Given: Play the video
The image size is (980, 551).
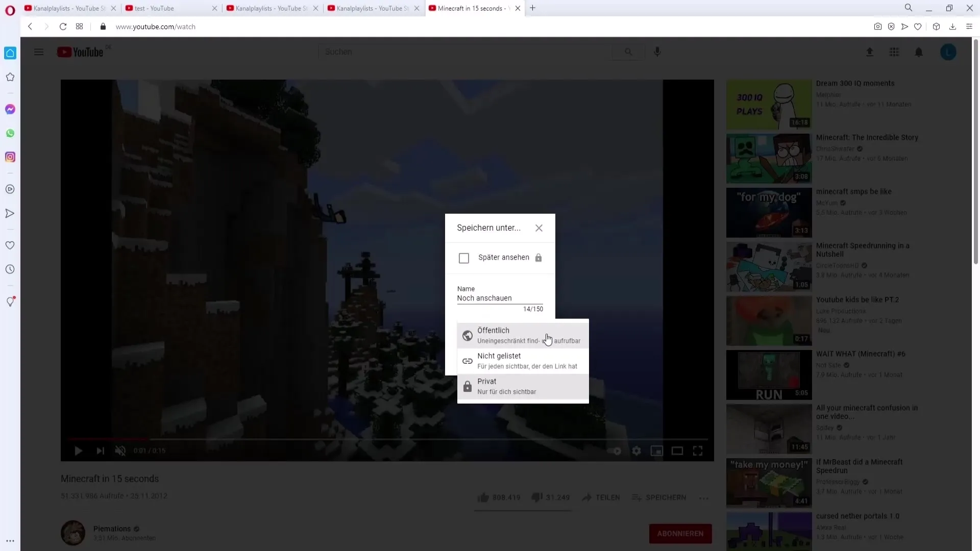Looking at the screenshot, I should pos(78,450).
